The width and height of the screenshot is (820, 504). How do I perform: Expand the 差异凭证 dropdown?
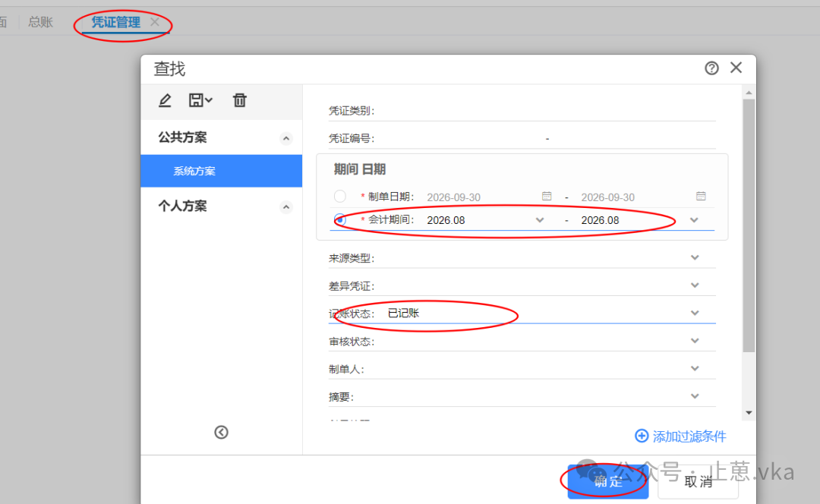tap(695, 285)
